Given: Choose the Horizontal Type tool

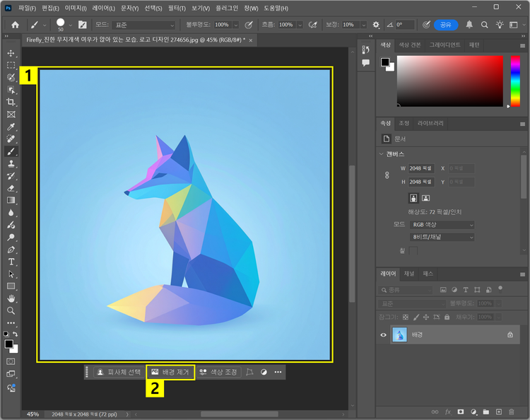Looking at the screenshot, I should 11,262.
